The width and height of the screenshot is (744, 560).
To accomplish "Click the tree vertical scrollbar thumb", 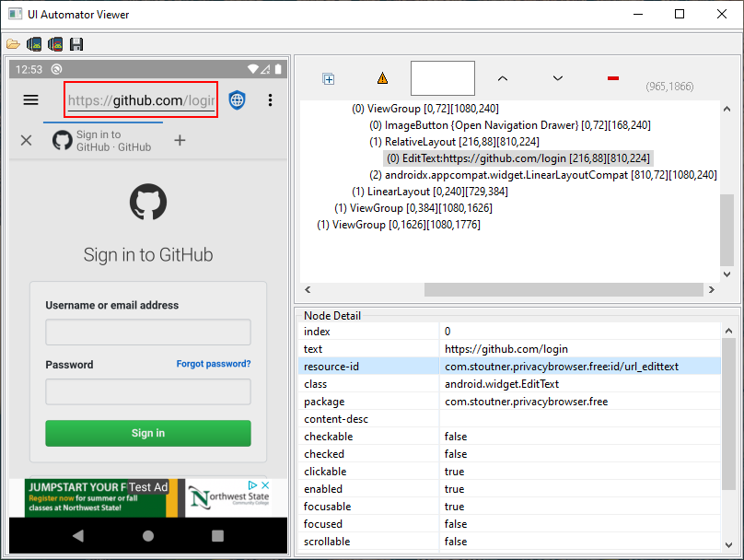I will [x=727, y=230].
